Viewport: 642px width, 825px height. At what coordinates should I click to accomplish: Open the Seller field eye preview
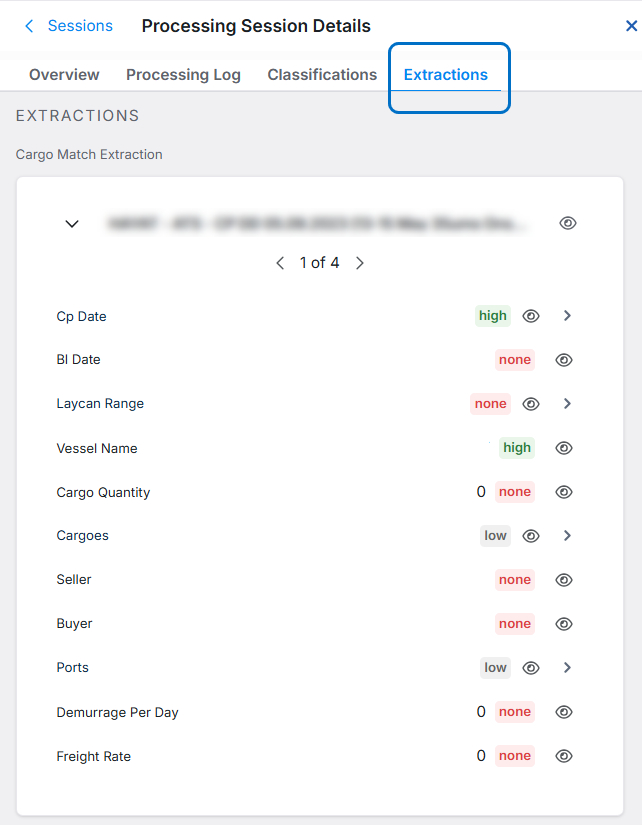[x=563, y=580]
